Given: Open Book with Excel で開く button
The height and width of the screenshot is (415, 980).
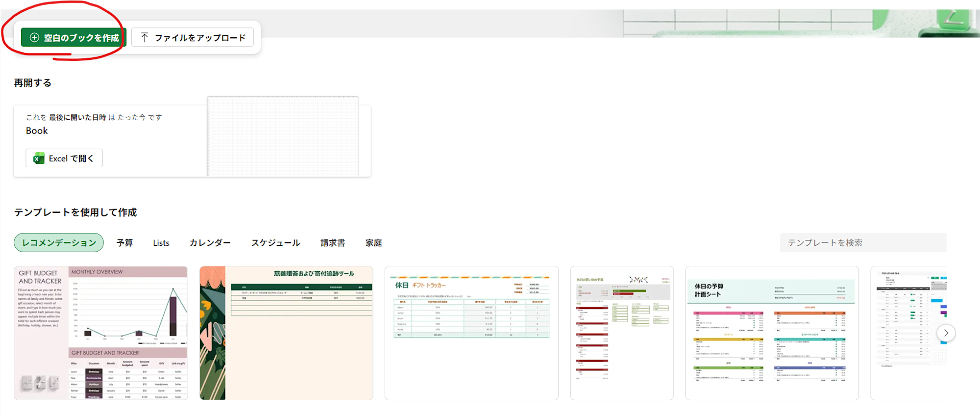Looking at the screenshot, I should pyautogui.click(x=64, y=158).
